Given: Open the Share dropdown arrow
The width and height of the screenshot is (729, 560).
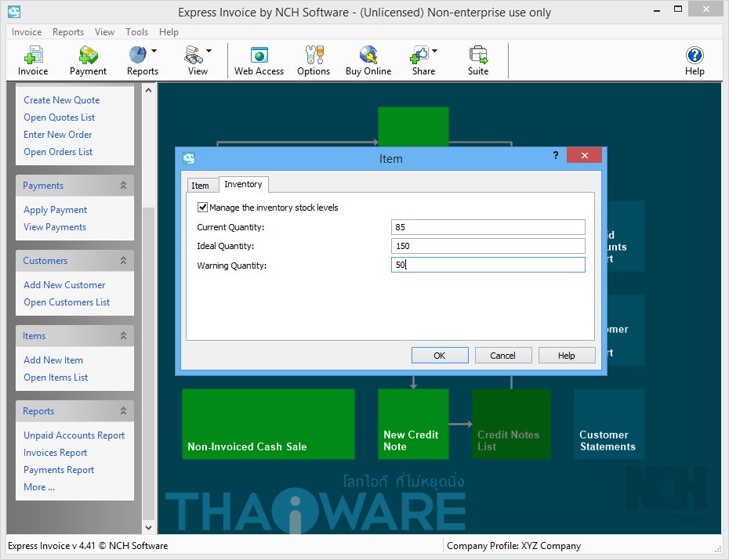Looking at the screenshot, I should click(x=435, y=52).
